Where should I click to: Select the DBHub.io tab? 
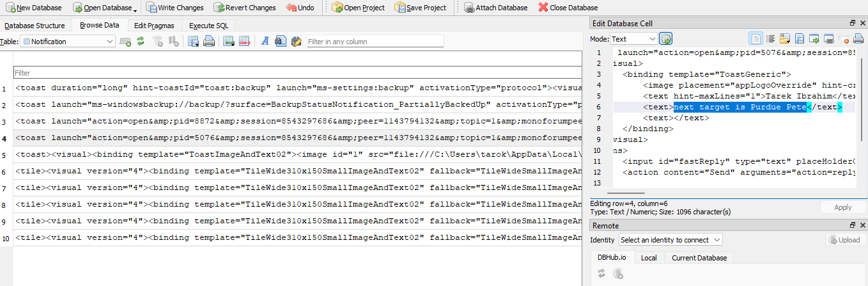pyautogui.click(x=612, y=258)
